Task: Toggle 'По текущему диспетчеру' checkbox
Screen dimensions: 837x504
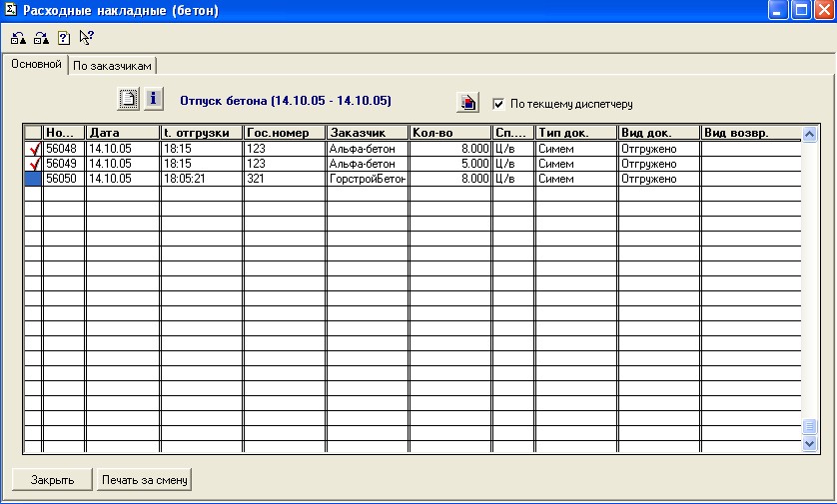Action: [498, 104]
